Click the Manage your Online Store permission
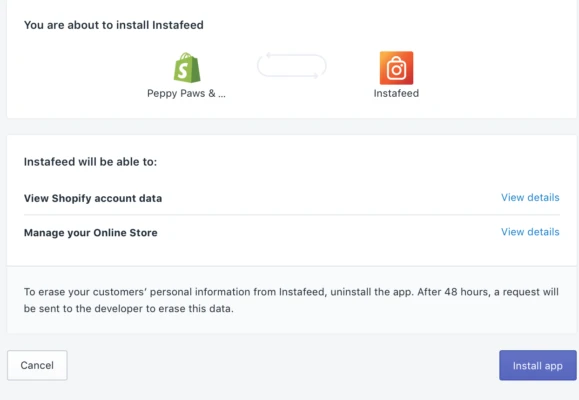 [x=90, y=233]
